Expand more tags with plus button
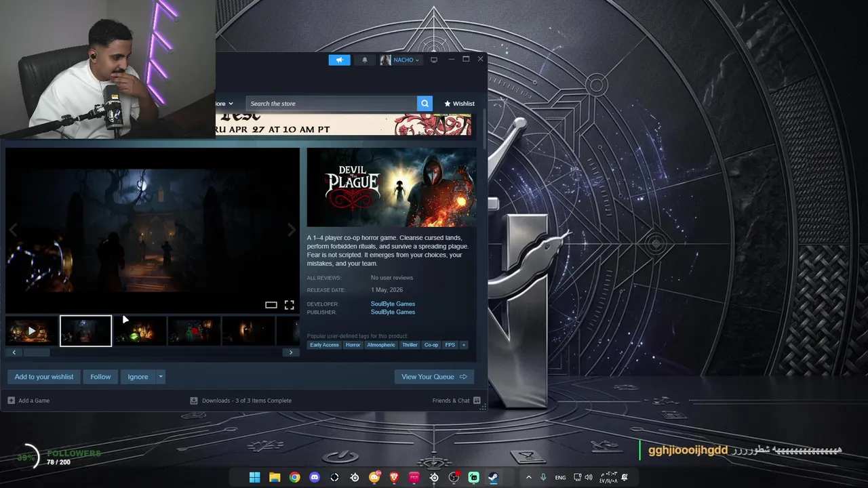 464,345
